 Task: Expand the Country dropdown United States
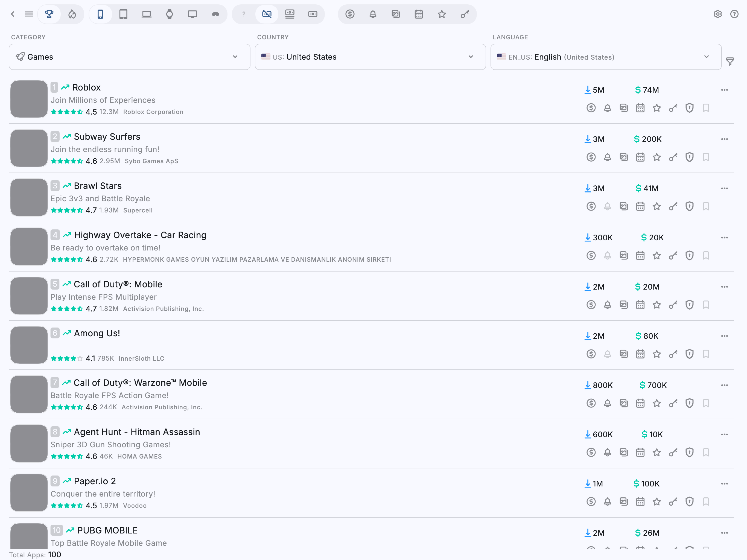(370, 57)
